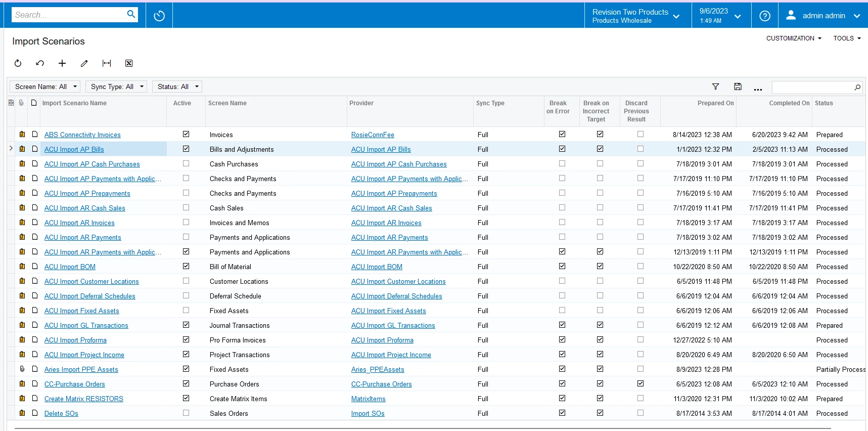Open the more options ellipsis
The width and height of the screenshot is (868, 431).
[x=758, y=89]
